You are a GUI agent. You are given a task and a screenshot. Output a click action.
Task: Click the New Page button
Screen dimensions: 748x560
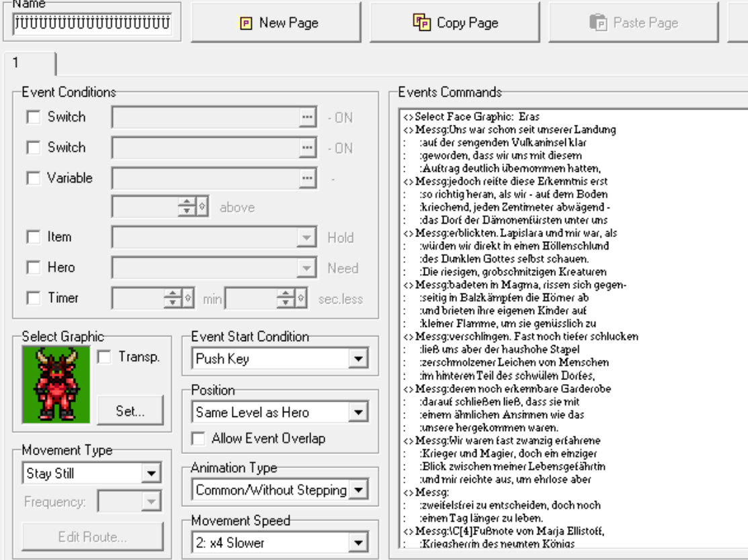[x=280, y=23]
